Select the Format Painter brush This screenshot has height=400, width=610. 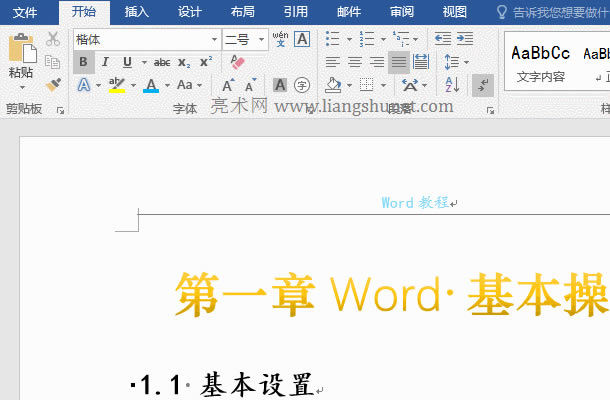53,85
